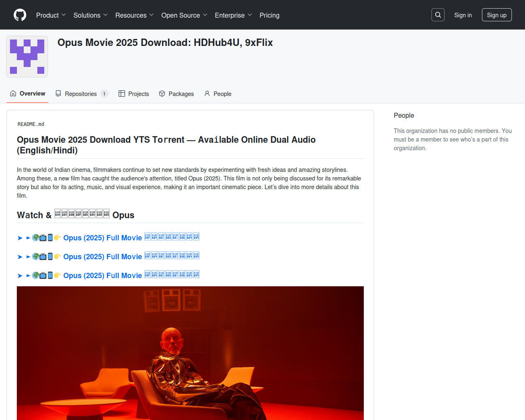Click the Sign up button
The height and width of the screenshot is (420, 525).
(497, 15)
